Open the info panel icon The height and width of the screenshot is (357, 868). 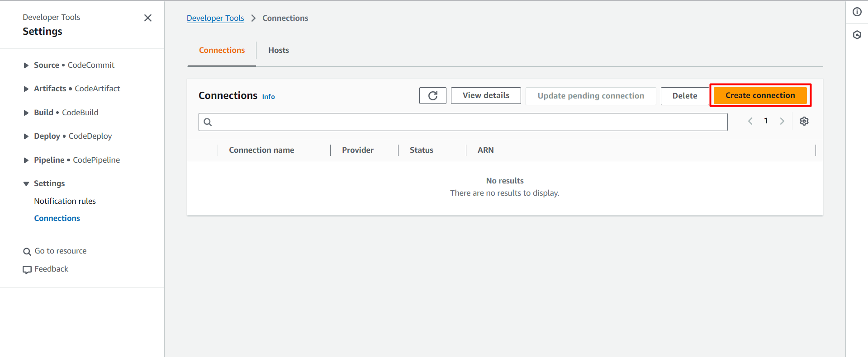click(857, 12)
